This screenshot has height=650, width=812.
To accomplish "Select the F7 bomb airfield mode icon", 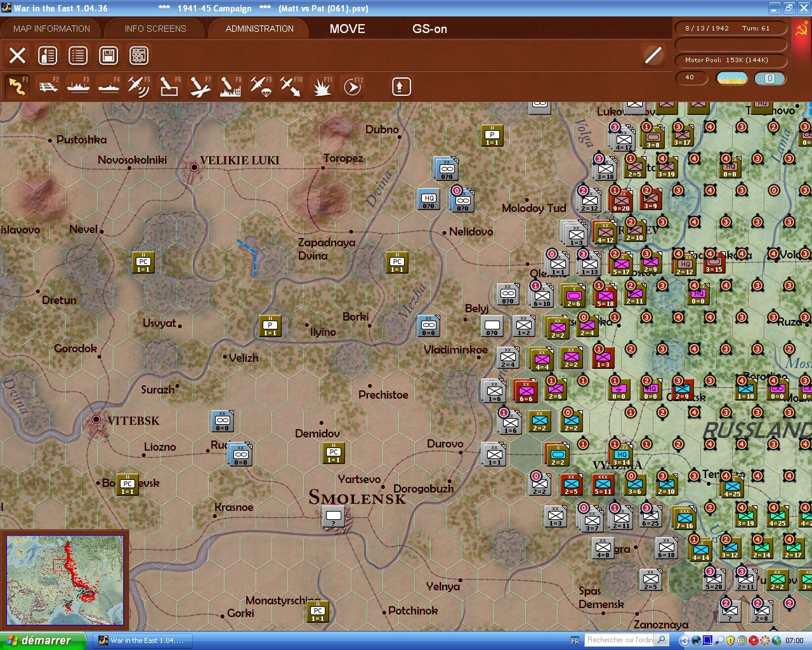I will point(200,86).
